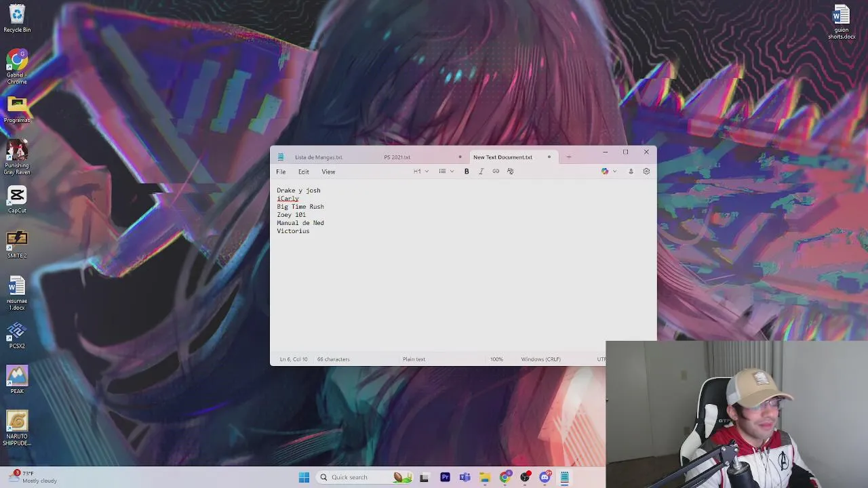The image size is (868, 488).
Task: Open the Edit menu
Action: point(304,171)
